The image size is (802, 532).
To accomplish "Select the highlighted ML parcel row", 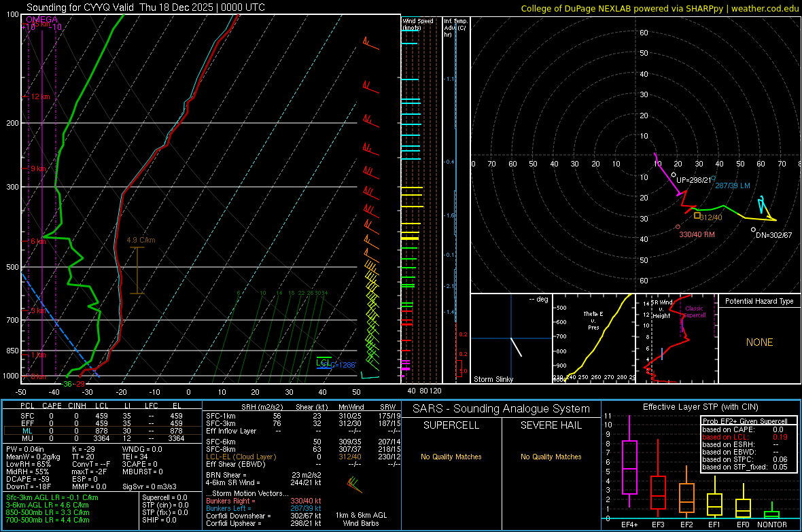I will 102,431.
